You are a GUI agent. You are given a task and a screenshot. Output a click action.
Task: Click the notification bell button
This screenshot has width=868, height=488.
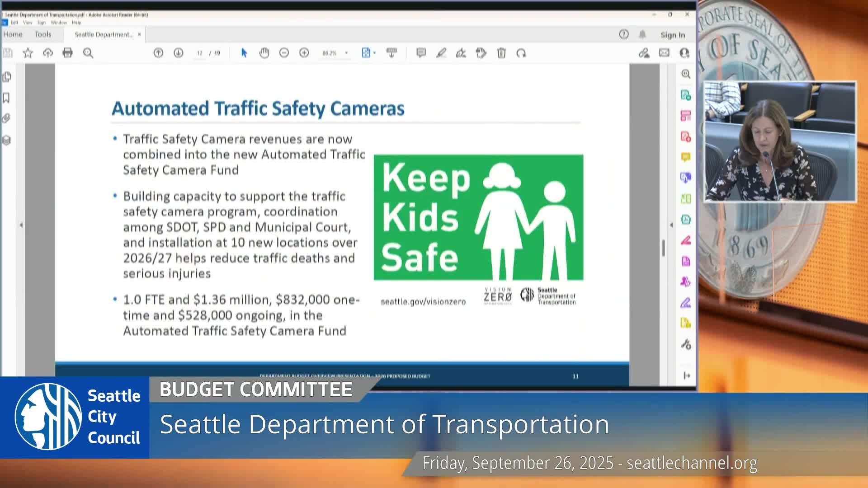[x=642, y=34]
